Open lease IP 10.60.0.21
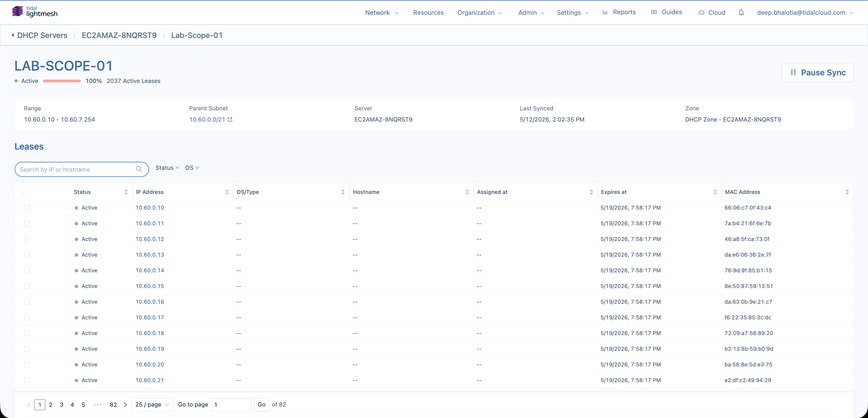Viewport: 868px width, 418px height. point(149,380)
